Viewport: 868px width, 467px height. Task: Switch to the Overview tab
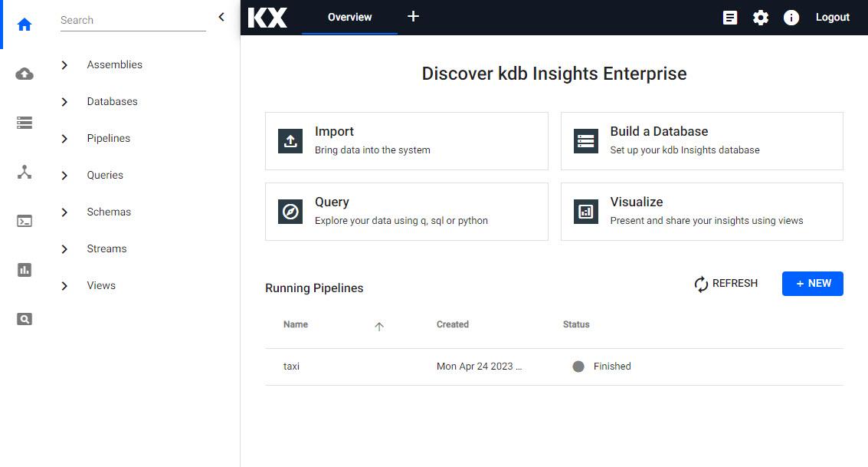[x=349, y=17]
